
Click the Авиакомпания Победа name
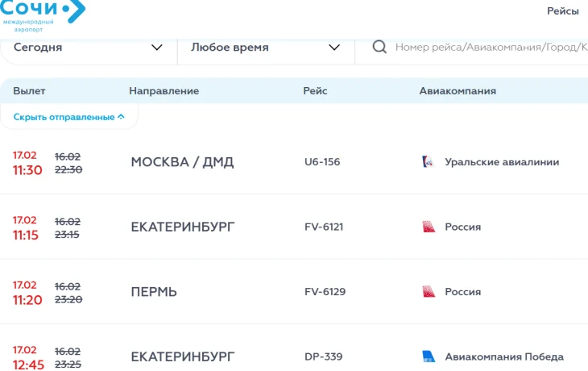click(x=504, y=356)
